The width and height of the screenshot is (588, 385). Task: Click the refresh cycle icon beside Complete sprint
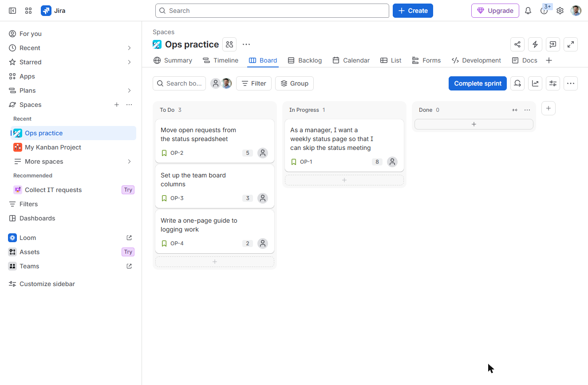517,83
